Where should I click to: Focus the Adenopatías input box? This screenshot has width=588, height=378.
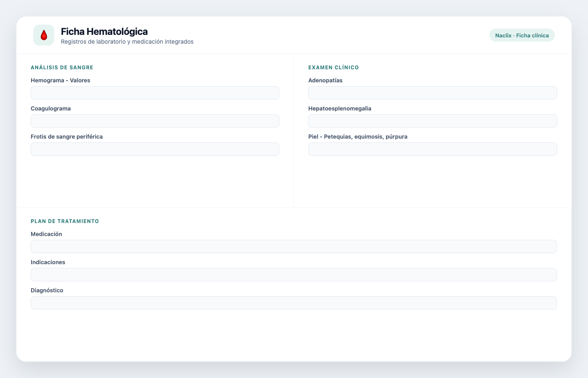(433, 93)
